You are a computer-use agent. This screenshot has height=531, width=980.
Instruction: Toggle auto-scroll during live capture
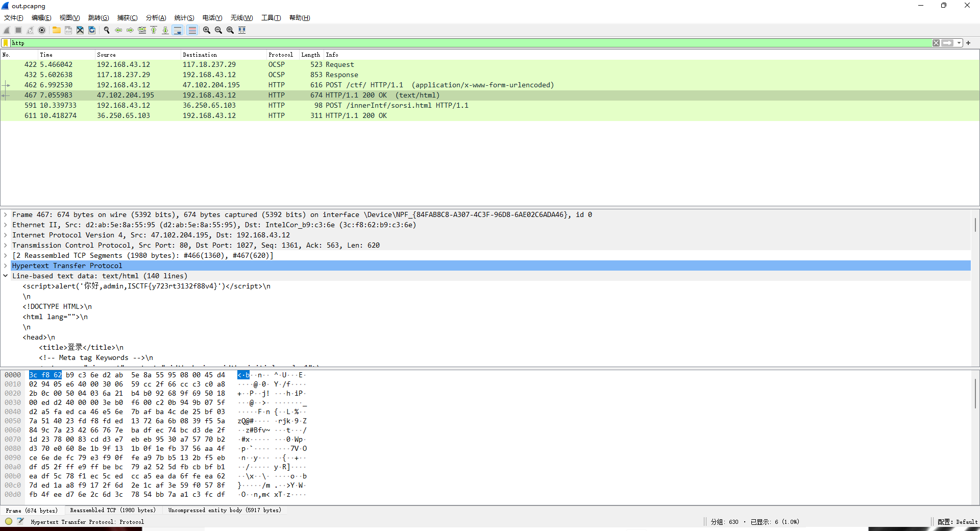click(x=178, y=30)
